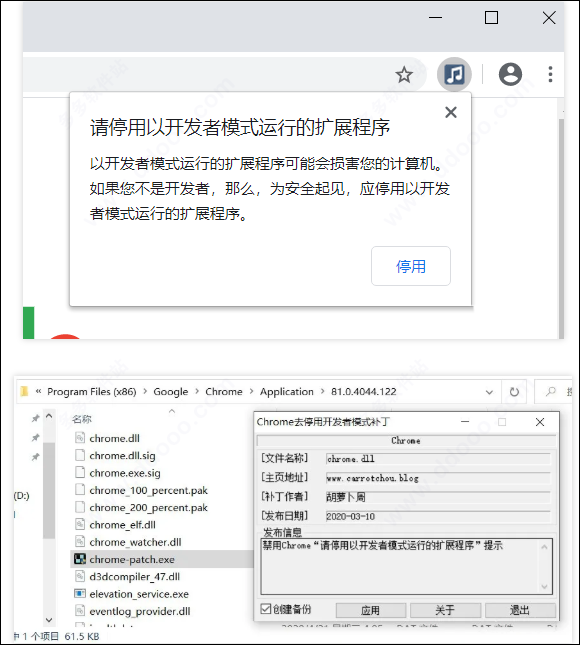Select chrome_100_percent.pak file

pos(148,490)
